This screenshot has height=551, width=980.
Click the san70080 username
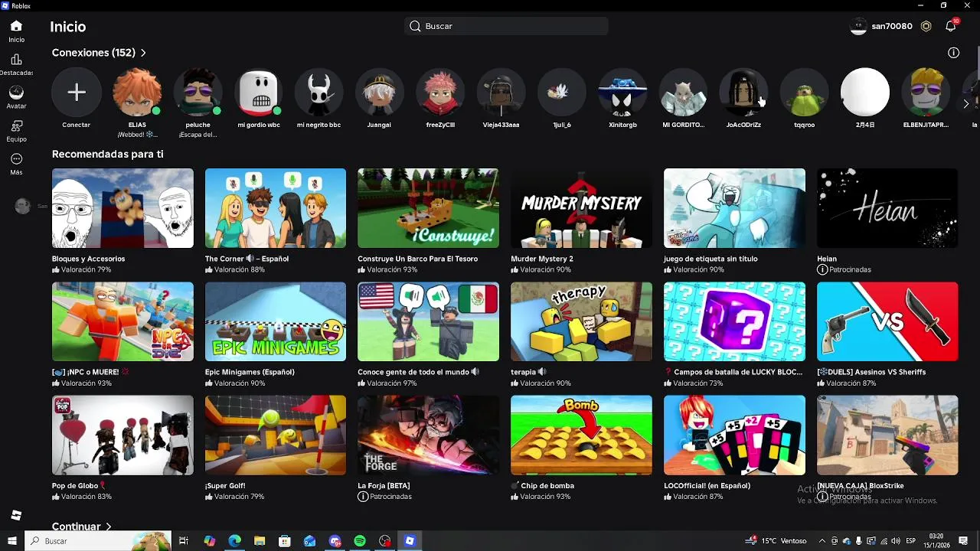(x=892, y=26)
